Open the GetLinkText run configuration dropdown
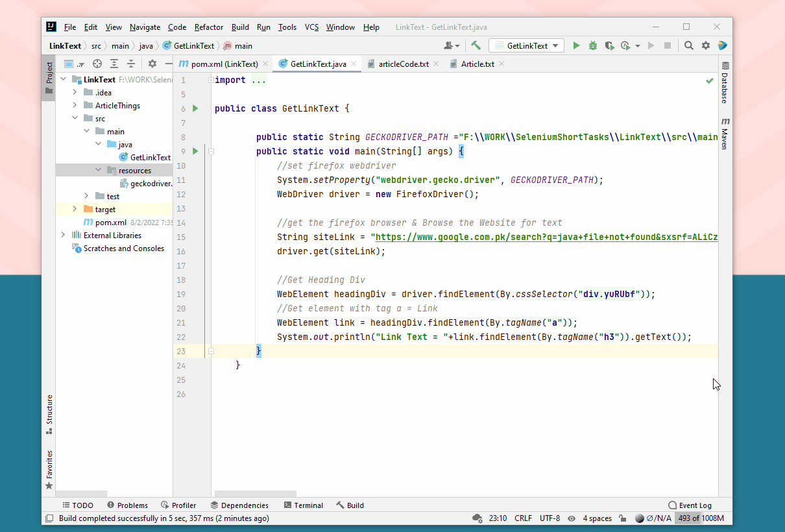Viewport: 785px width, 532px height. coord(526,45)
